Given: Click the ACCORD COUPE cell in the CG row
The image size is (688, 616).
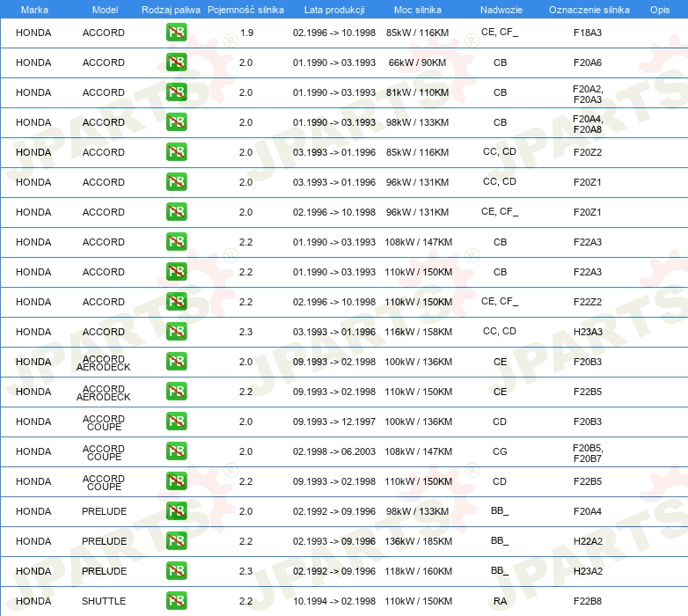Looking at the screenshot, I should (104, 452).
